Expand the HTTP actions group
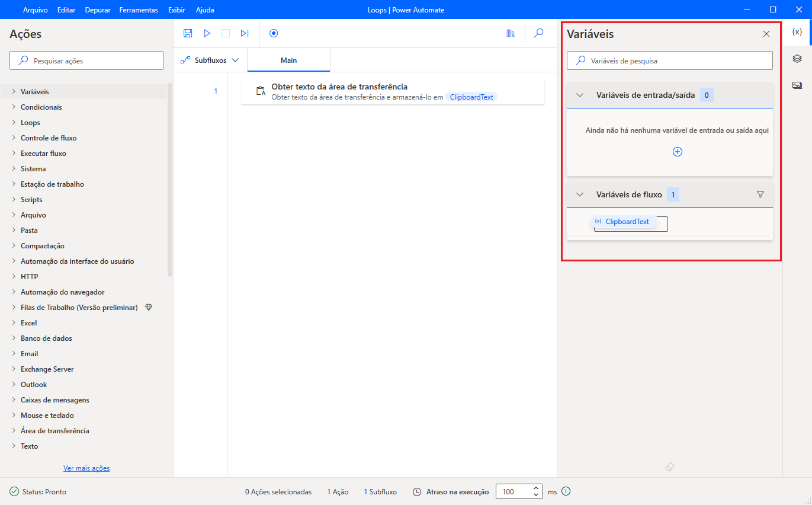 pos(14,277)
